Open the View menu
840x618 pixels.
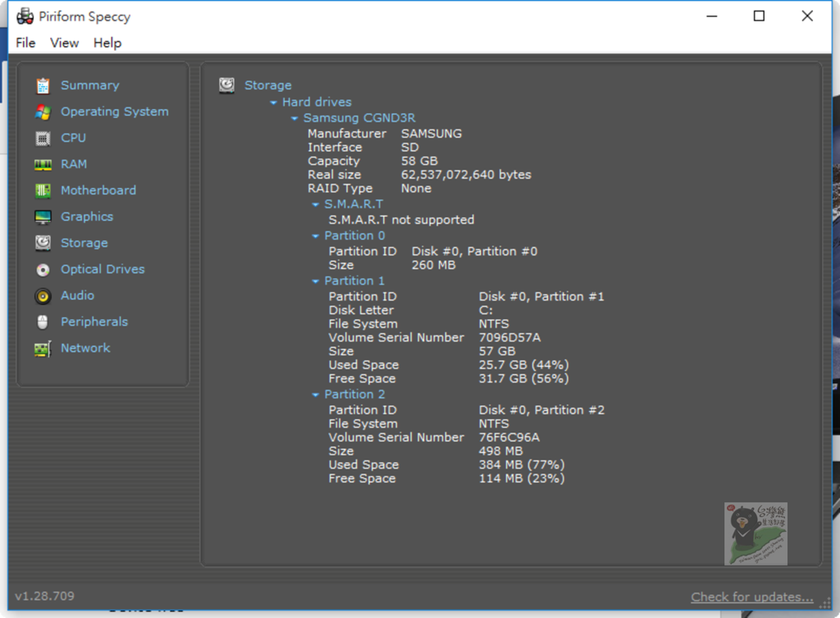(64, 43)
